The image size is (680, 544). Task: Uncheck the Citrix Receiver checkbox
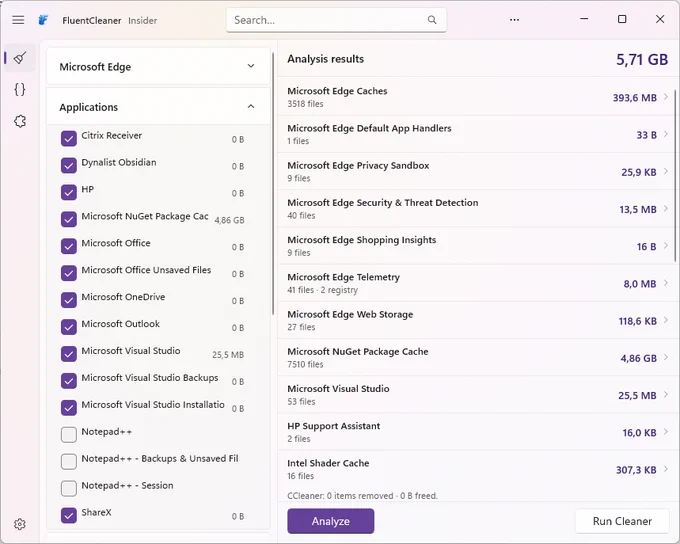pyautogui.click(x=69, y=139)
